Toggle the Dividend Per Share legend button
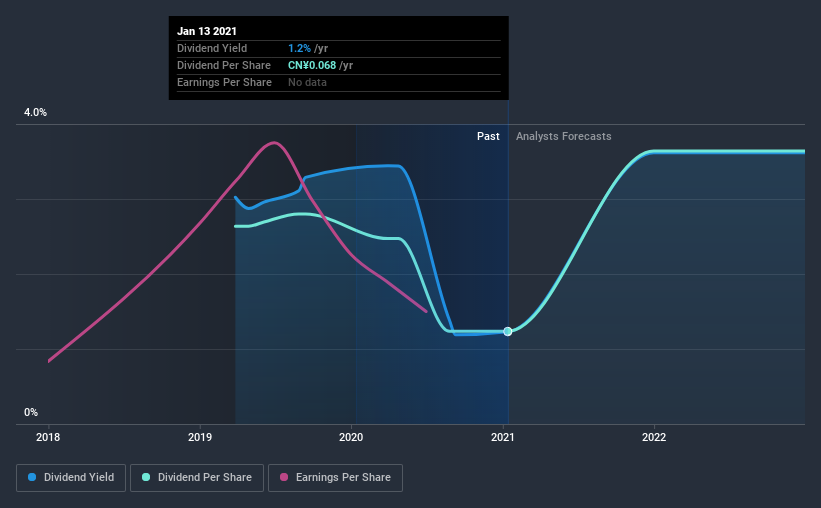Screen dimensions: 821x508 (x=197, y=478)
